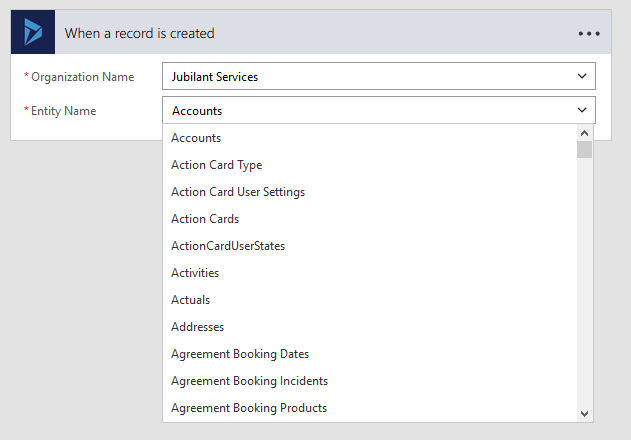Choose Activities from the entity list
The width and height of the screenshot is (631, 440).
point(369,273)
